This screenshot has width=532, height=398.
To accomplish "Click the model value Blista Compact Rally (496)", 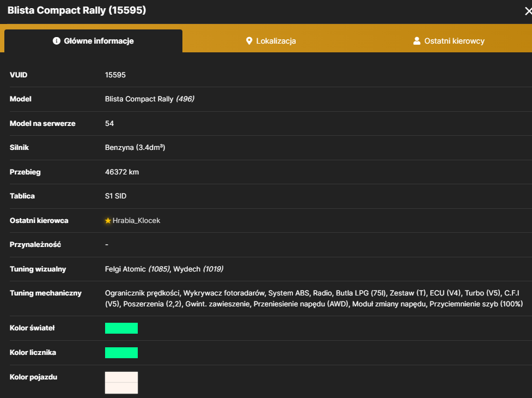I will pyautogui.click(x=150, y=99).
